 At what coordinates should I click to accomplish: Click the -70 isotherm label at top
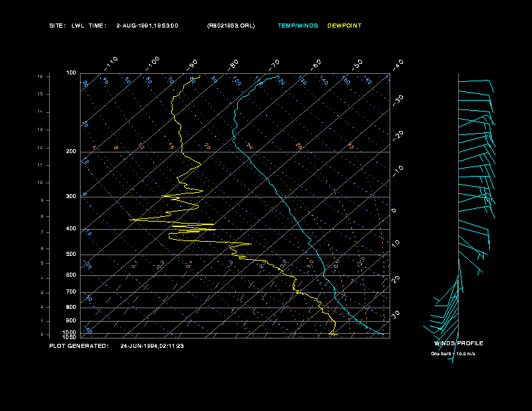point(275,64)
